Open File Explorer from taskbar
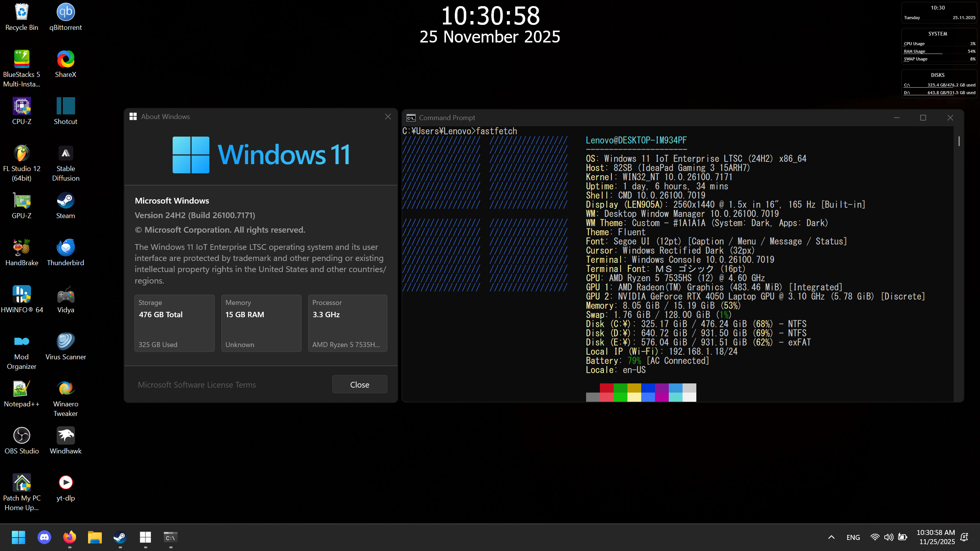Image resolution: width=980 pixels, height=551 pixels. click(x=95, y=537)
